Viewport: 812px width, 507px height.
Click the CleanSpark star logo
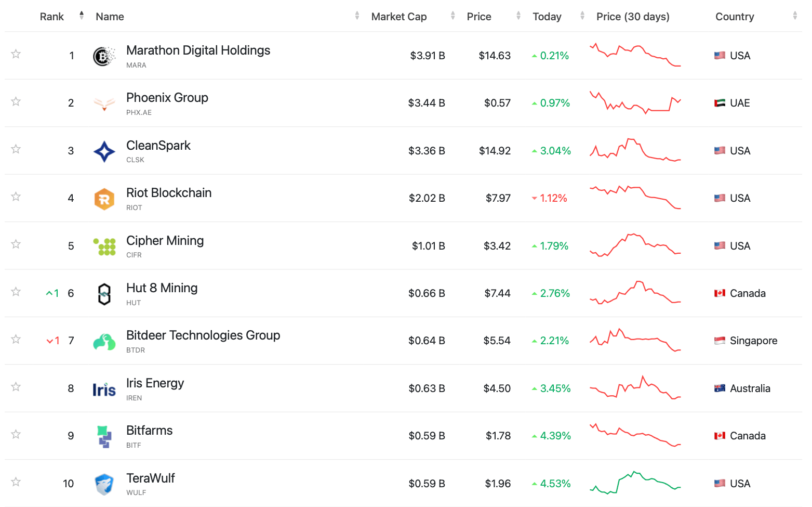click(x=104, y=151)
